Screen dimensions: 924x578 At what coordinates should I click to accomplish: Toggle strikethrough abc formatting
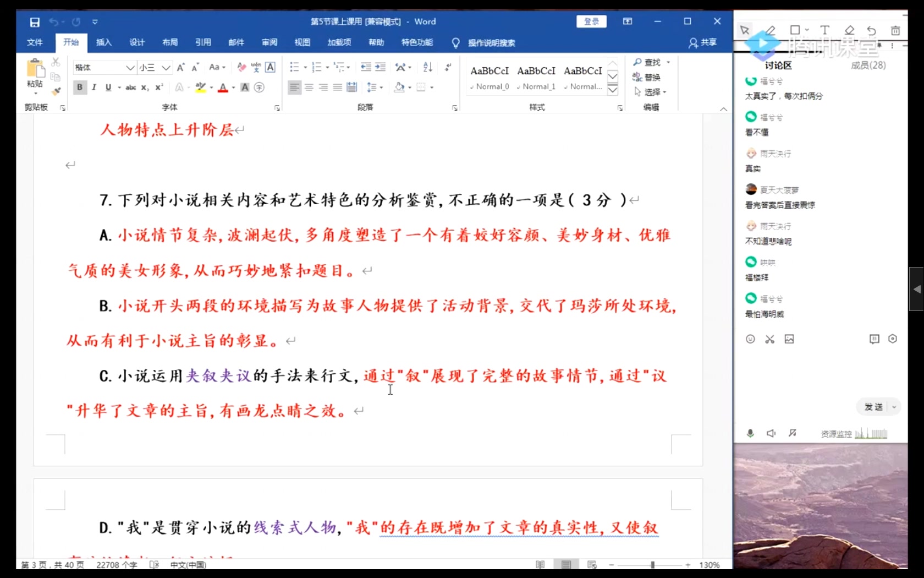pos(131,87)
